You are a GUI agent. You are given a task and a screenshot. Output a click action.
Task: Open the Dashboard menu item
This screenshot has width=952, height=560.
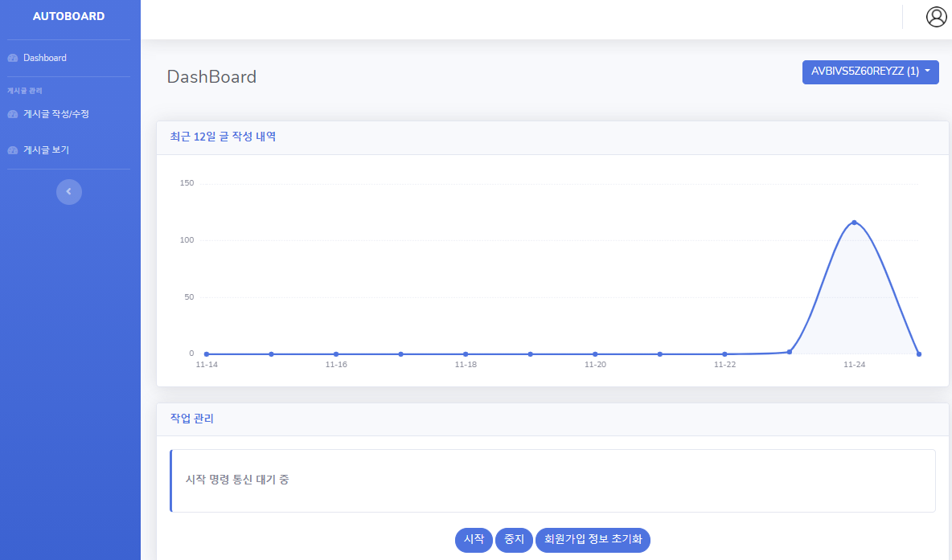(45, 58)
